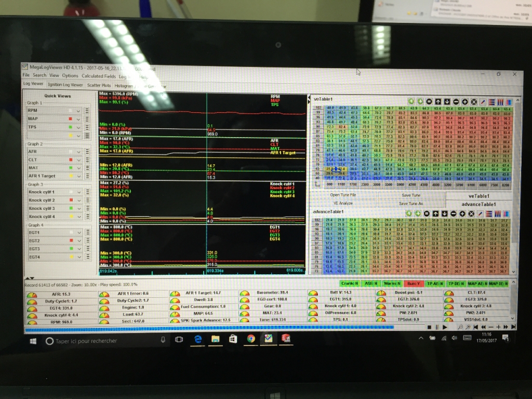Click the red color swatch for MAP
The width and height of the screenshot is (532, 399).
(70, 119)
